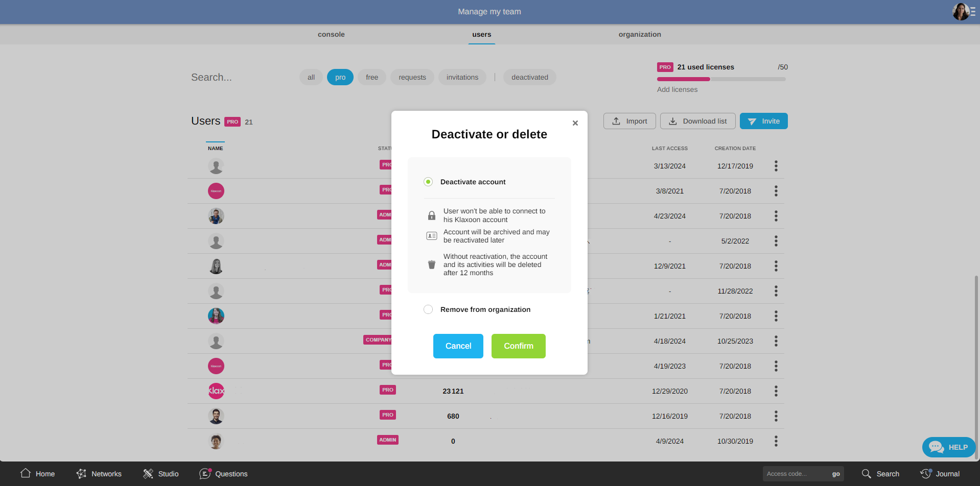Switch to the console tab
This screenshot has width=980, height=486.
(331, 34)
